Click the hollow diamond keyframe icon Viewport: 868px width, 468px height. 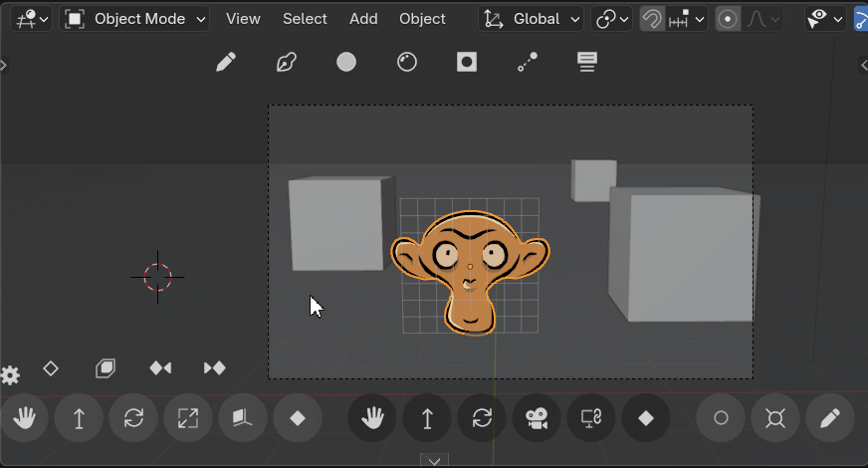[x=51, y=368]
